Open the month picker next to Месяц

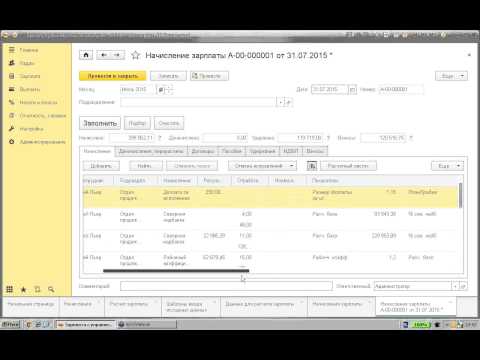click(x=161, y=89)
